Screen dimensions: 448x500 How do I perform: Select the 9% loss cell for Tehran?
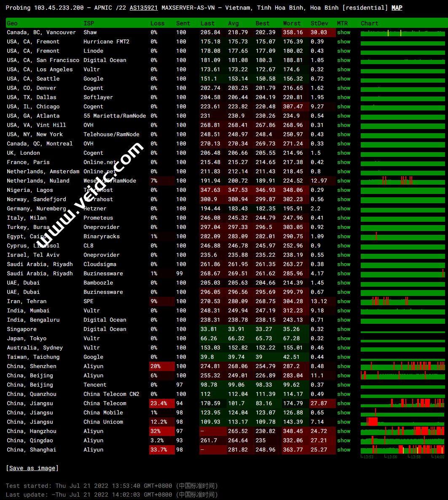pyautogui.click(x=162, y=301)
